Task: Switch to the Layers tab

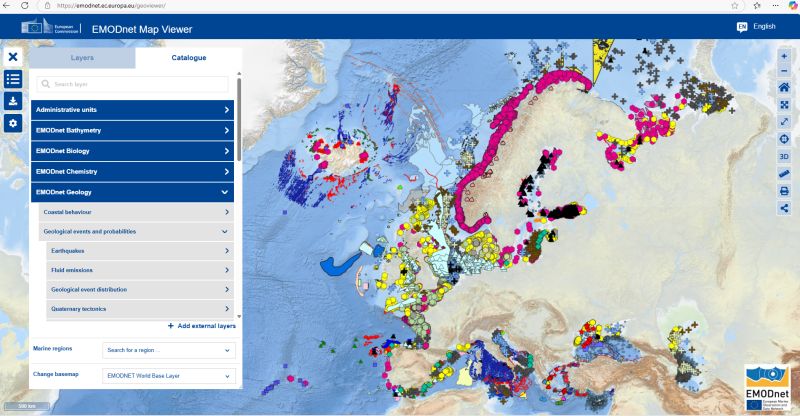Action: [x=82, y=58]
